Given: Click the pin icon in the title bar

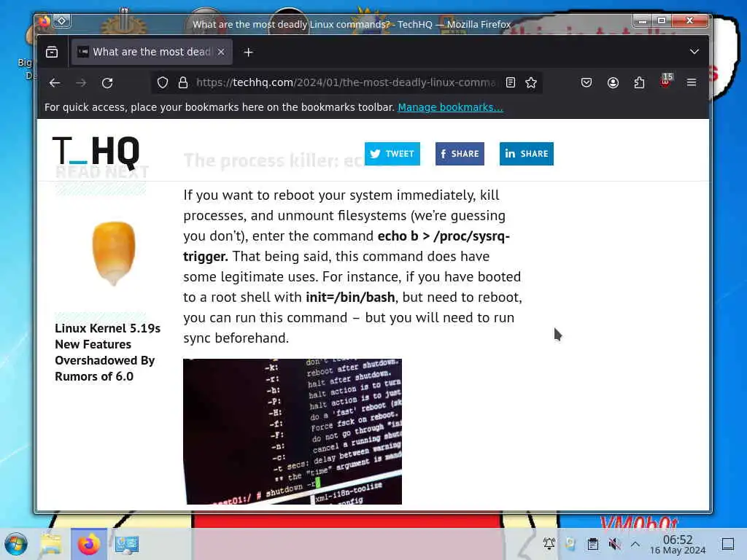Looking at the screenshot, I should (62, 21).
